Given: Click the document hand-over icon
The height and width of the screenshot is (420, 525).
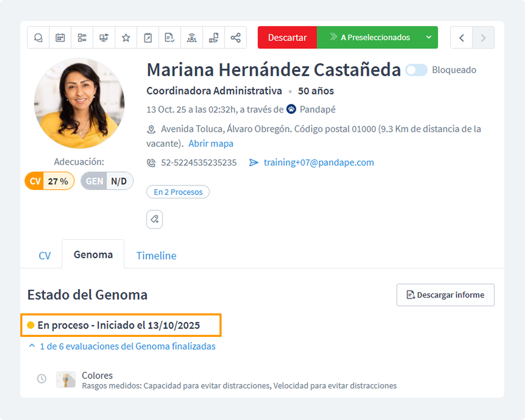Looking at the screenshot, I should coord(214,38).
